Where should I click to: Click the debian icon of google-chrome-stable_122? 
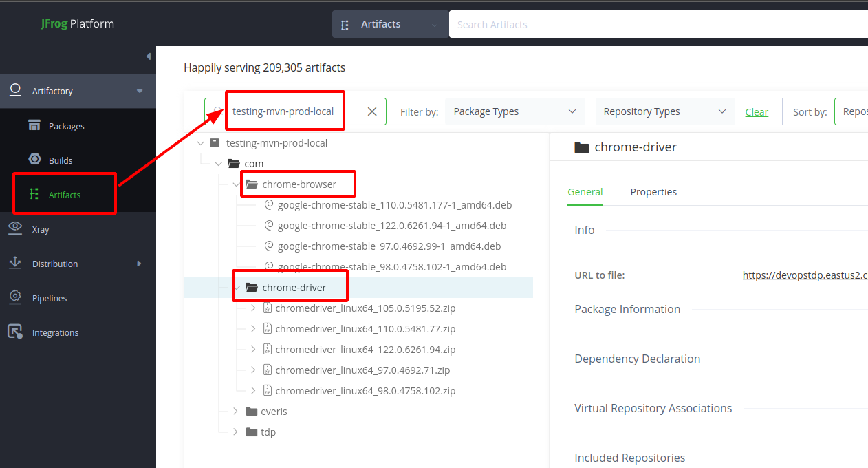coord(270,226)
